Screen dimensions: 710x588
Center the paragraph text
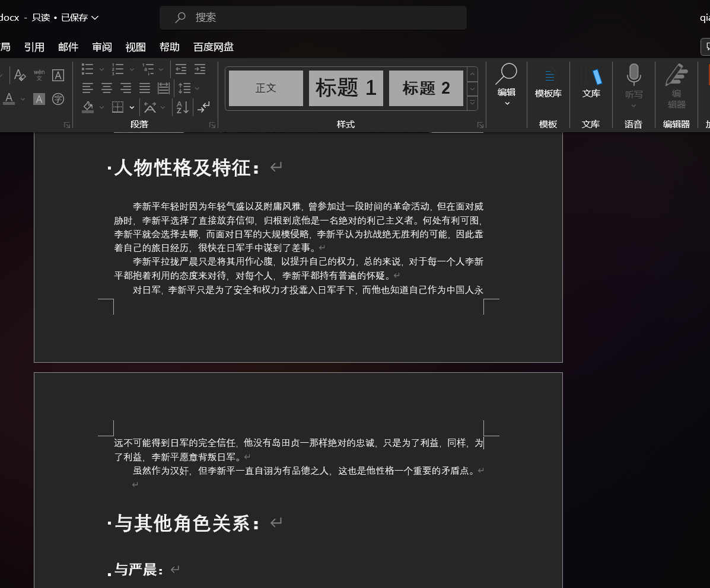click(106, 88)
